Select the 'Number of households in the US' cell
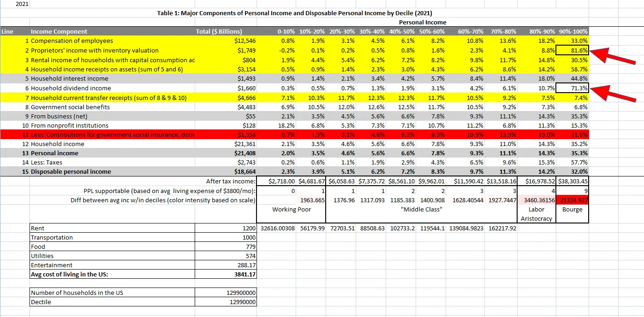 (77, 293)
